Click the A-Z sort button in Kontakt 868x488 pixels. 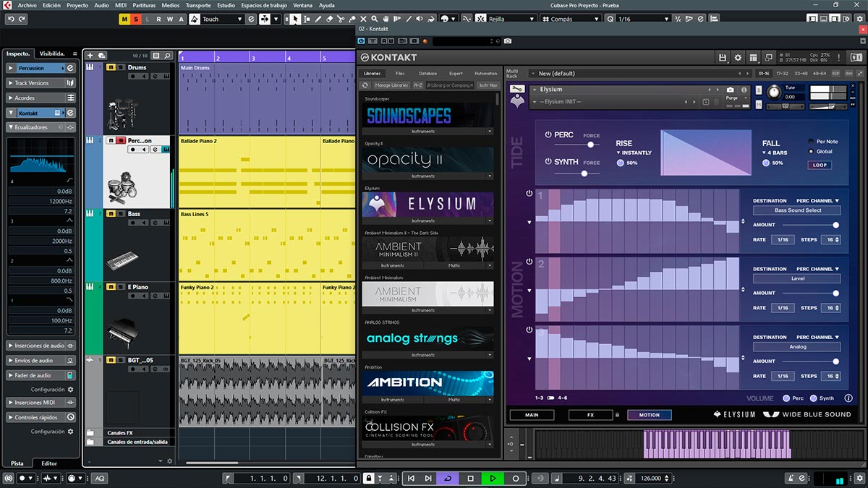click(x=418, y=85)
